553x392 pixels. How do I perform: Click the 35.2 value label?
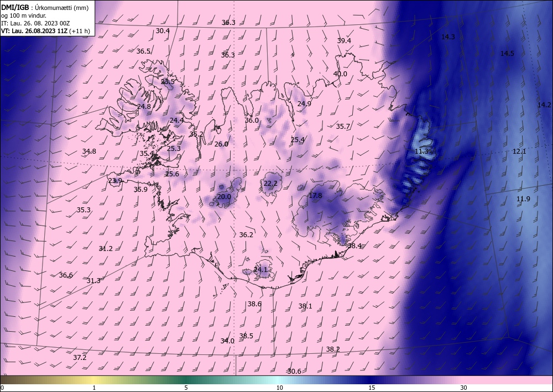click(x=196, y=134)
